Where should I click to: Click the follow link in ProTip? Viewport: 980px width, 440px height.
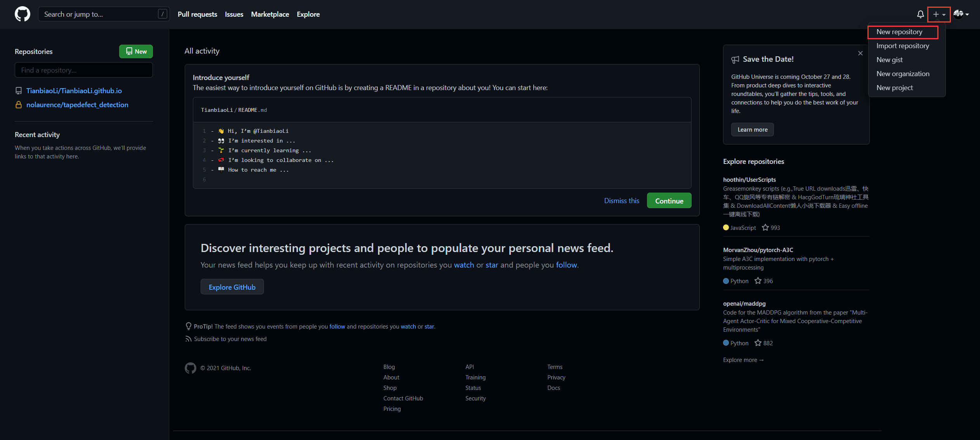pyautogui.click(x=337, y=327)
